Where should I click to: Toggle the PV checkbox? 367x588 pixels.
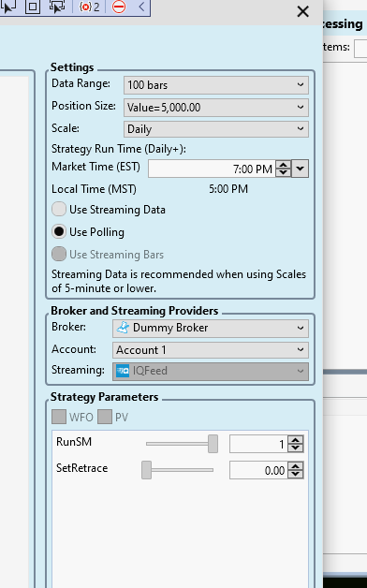coord(105,417)
